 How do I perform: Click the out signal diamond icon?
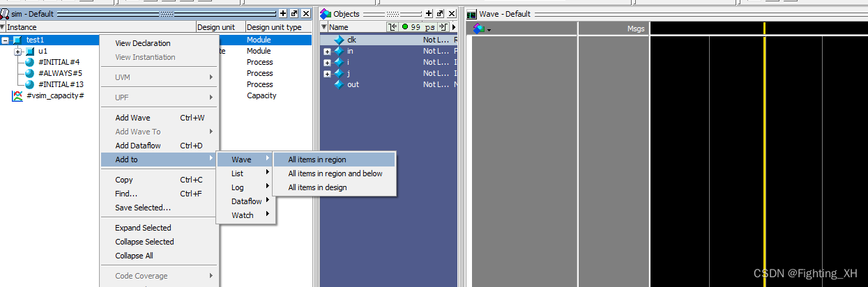click(x=339, y=84)
